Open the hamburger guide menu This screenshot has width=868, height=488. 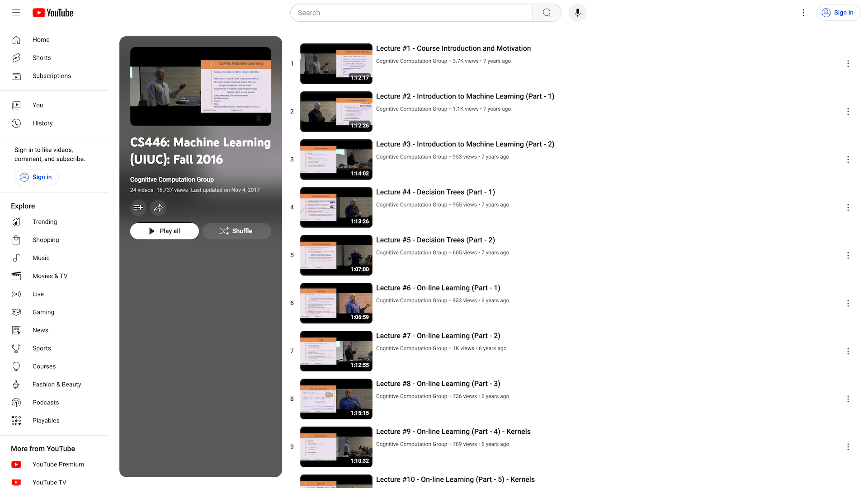click(16, 13)
